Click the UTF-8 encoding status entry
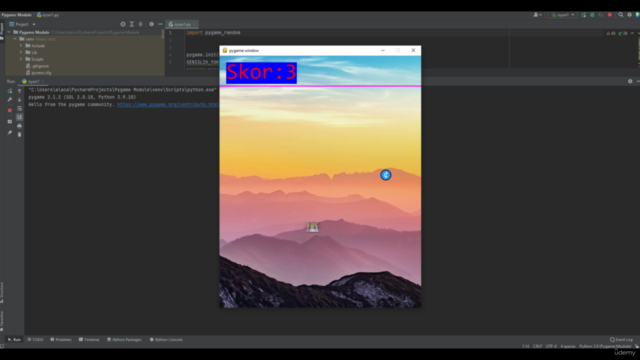 (551, 346)
